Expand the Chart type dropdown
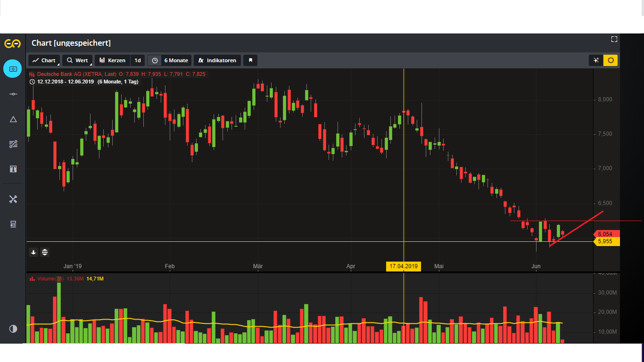This screenshot has height=362, width=644. (x=44, y=60)
